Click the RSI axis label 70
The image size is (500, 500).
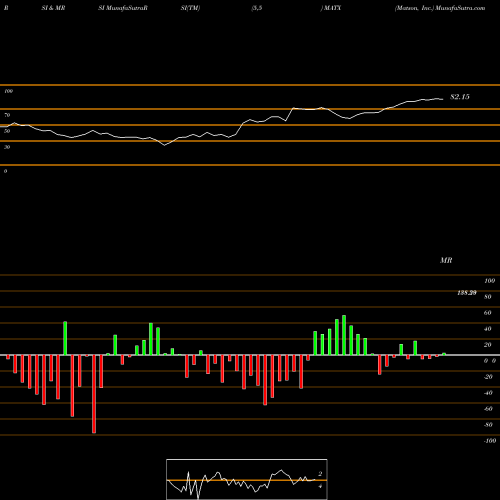7,115
